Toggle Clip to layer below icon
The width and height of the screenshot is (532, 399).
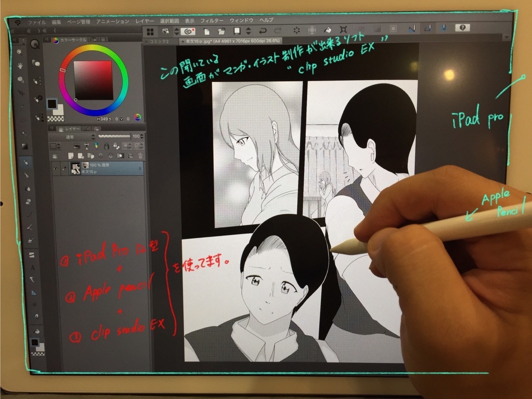(x=76, y=146)
